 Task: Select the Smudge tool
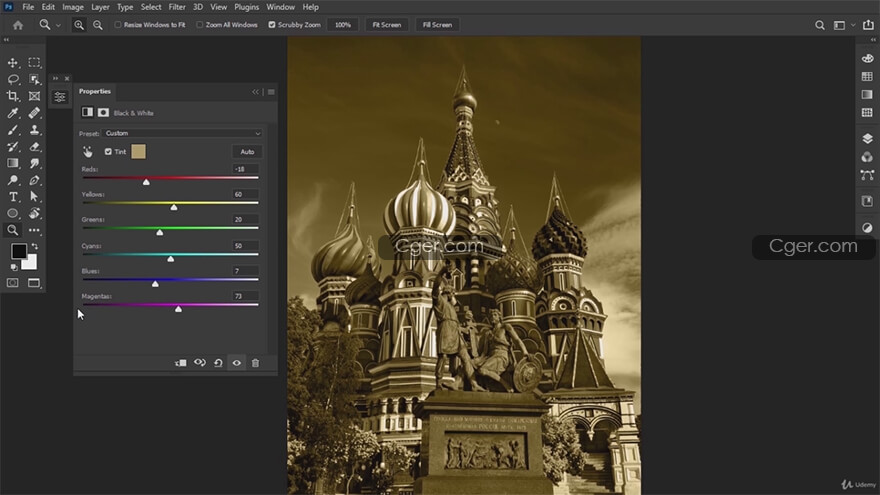pyautogui.click(x=34, y=163)
